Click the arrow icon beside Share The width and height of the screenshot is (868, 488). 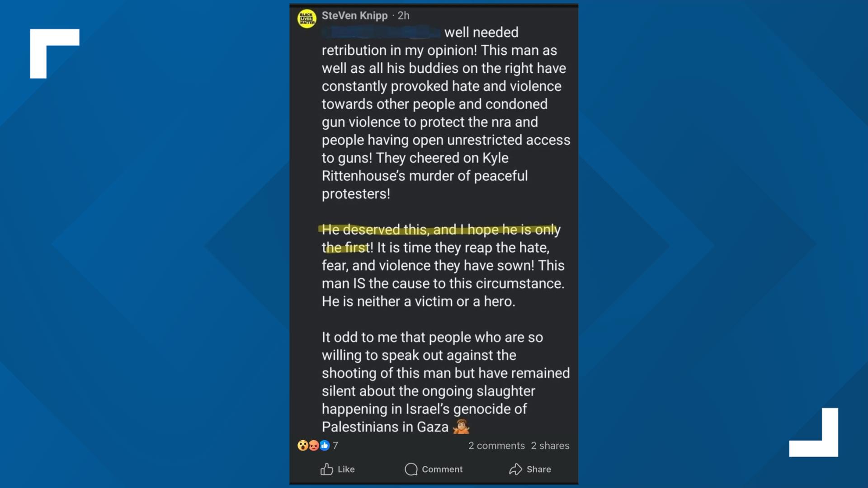point(515,469)
